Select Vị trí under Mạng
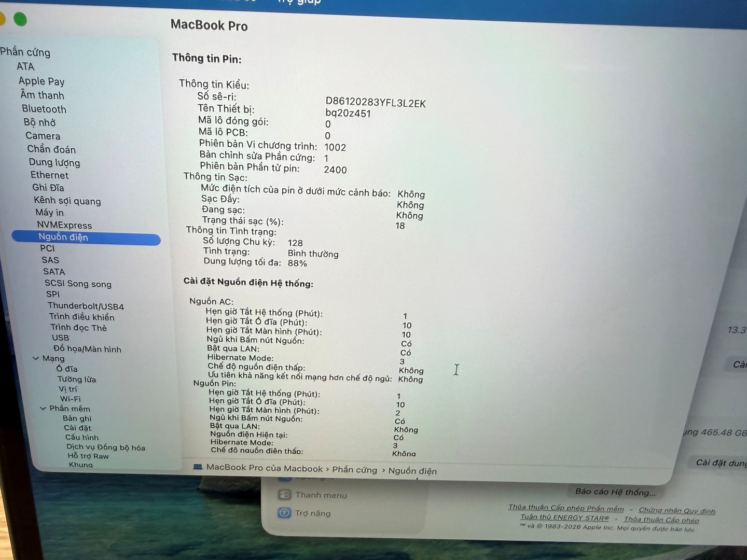Screen dimensions: 747x560 pyautogui.click(x=67, y=389)
